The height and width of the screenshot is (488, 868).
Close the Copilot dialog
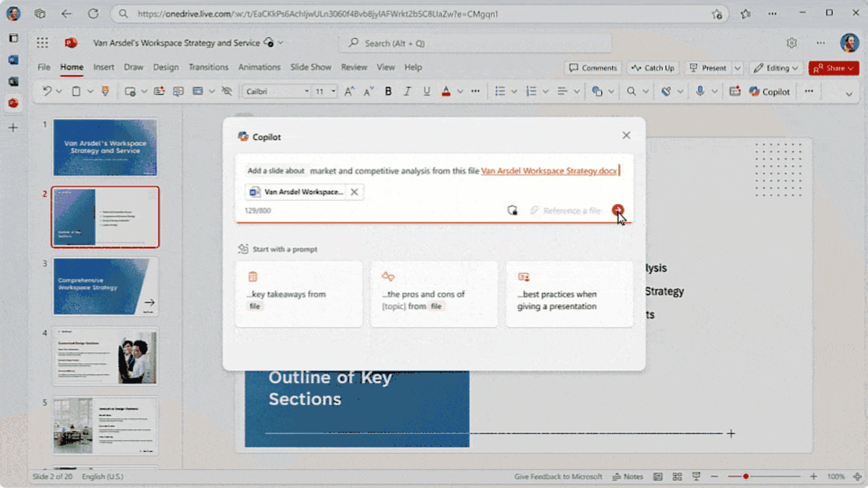pos(626,136)
